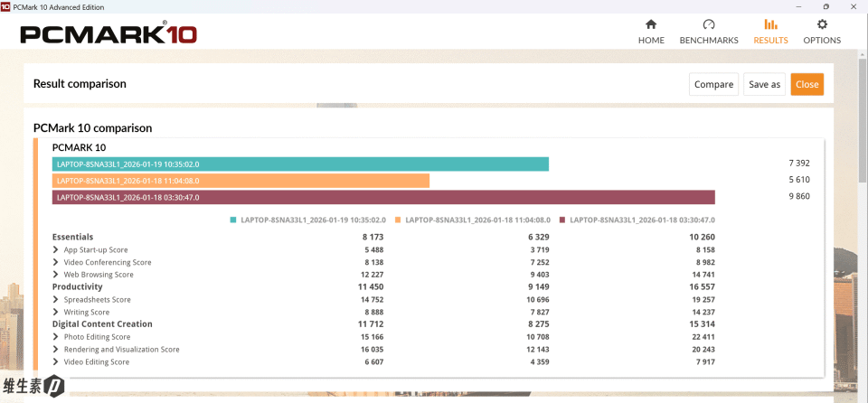The image size is (868, 403).
Task: Click the PCMark 10 app icon in title bar
Action: (5, 6)
